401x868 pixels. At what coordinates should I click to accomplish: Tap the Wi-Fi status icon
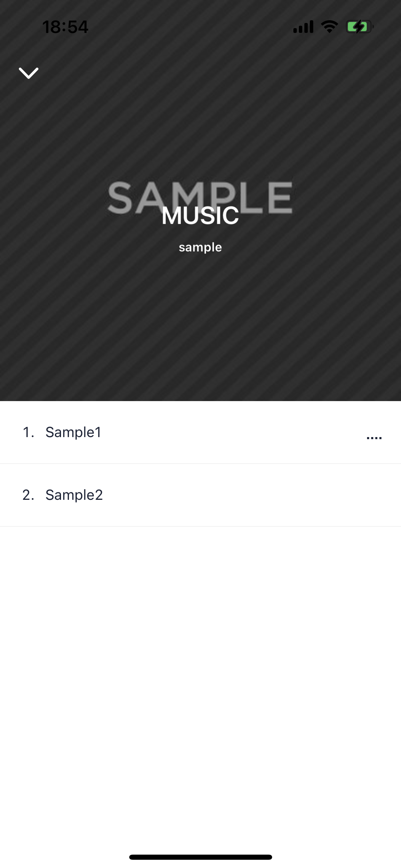[329, 27]
